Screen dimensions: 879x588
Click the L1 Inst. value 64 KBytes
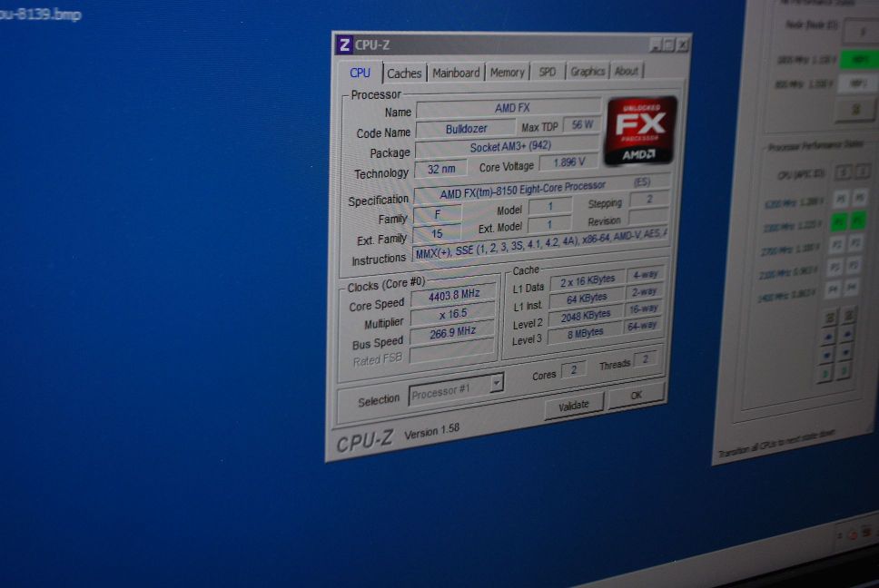(587, 298)
